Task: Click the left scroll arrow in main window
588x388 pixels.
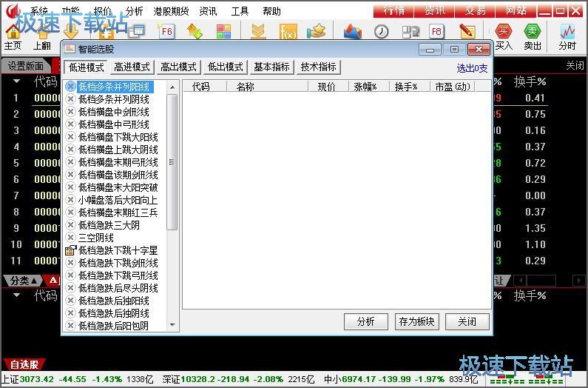Action: 519,280
